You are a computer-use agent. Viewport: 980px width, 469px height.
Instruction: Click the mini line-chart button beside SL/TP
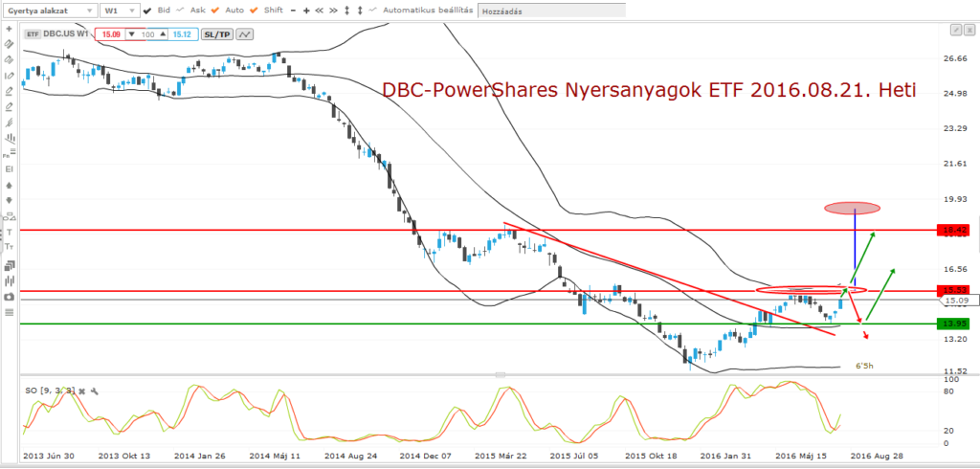244,35
